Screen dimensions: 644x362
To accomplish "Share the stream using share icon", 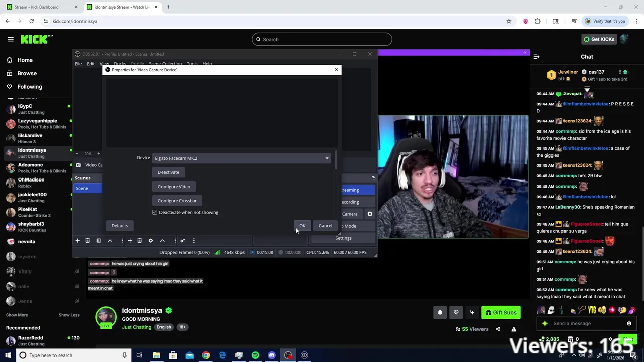I will click(498, 329).
